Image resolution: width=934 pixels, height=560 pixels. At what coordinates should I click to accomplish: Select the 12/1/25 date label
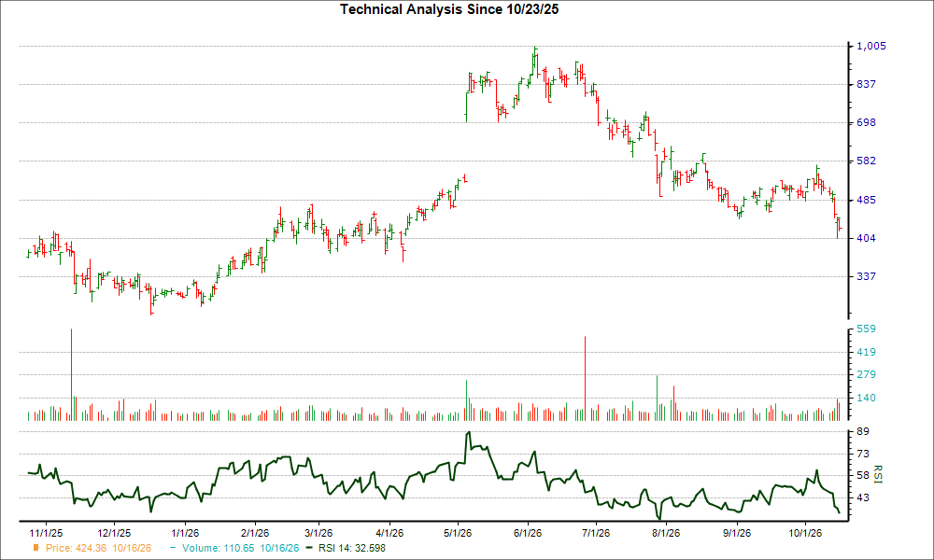coord(114,533)
